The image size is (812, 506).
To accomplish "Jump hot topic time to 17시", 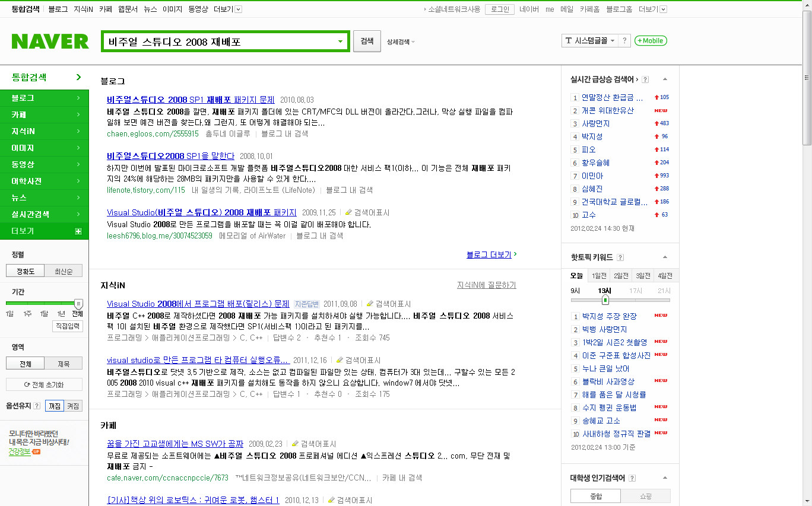I will [x=636, y=291].
